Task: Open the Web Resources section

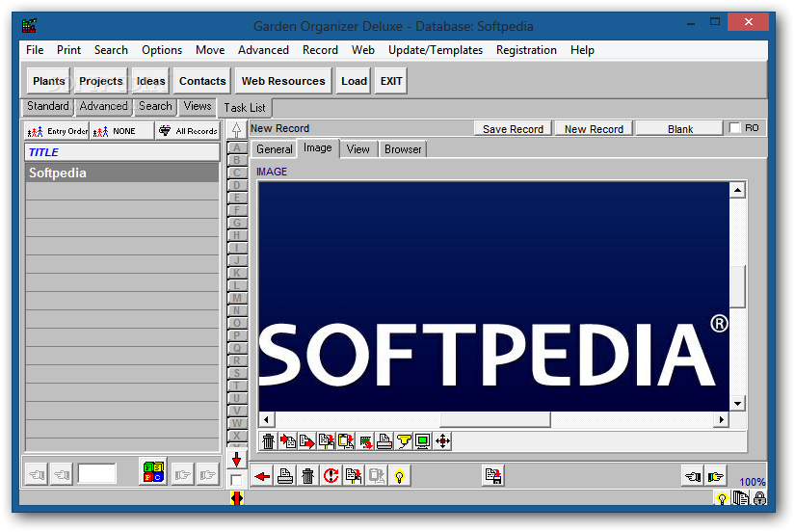Action: click(283, 81)
